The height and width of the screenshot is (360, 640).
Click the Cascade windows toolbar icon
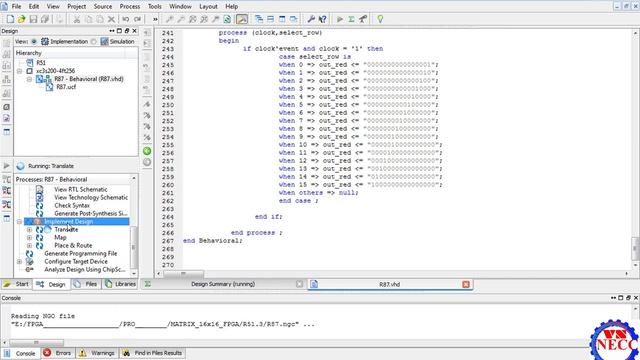pyautogui.click(x=259, y=19)
